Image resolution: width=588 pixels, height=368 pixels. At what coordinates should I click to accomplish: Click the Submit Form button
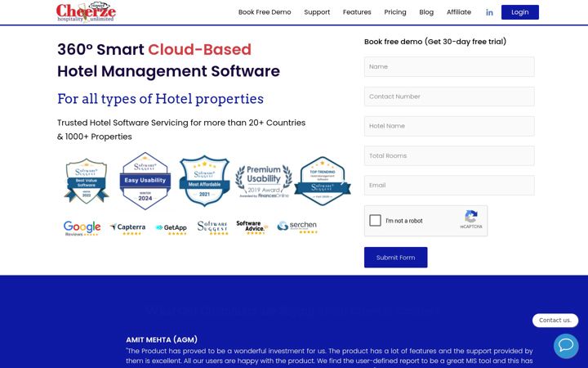395,258
